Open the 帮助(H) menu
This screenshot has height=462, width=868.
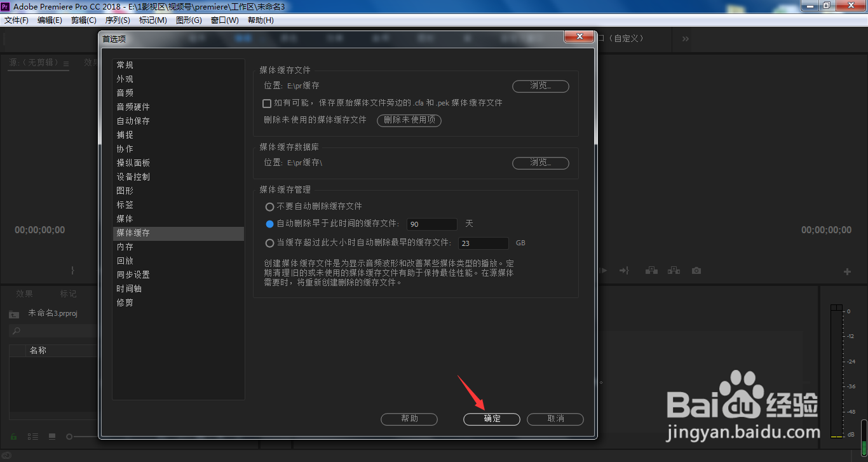(261, 20)
